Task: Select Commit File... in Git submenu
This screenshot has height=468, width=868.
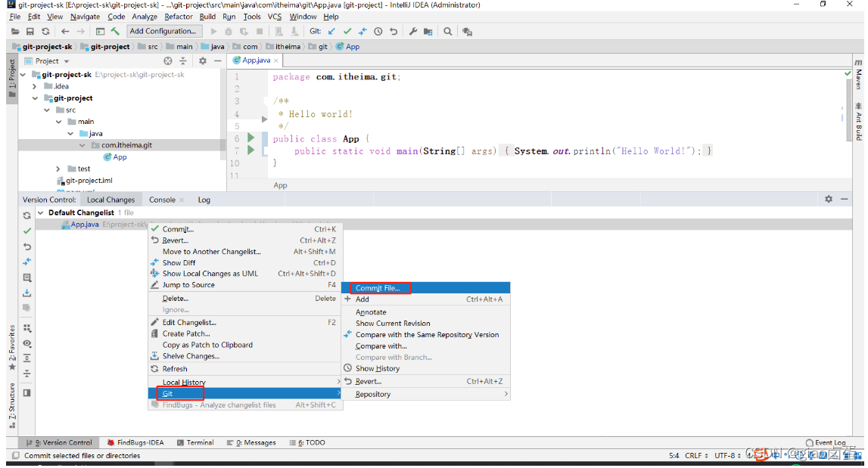Action: click(x=426, y=288)
